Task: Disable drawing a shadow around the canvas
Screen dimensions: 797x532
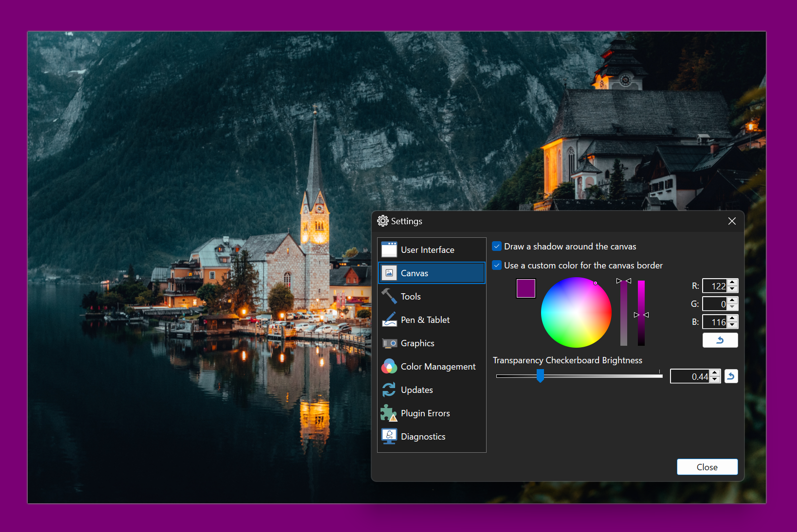Action: [497, 246]
